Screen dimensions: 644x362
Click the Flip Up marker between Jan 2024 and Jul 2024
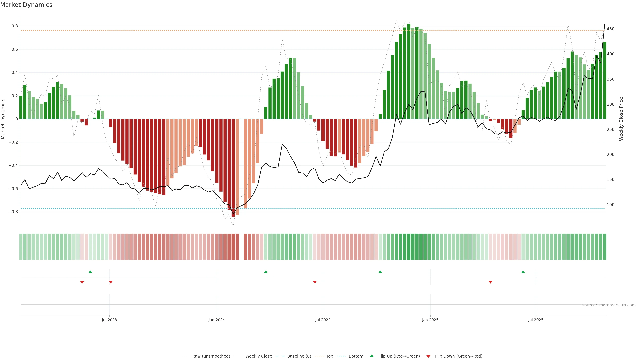coord(266,272)
